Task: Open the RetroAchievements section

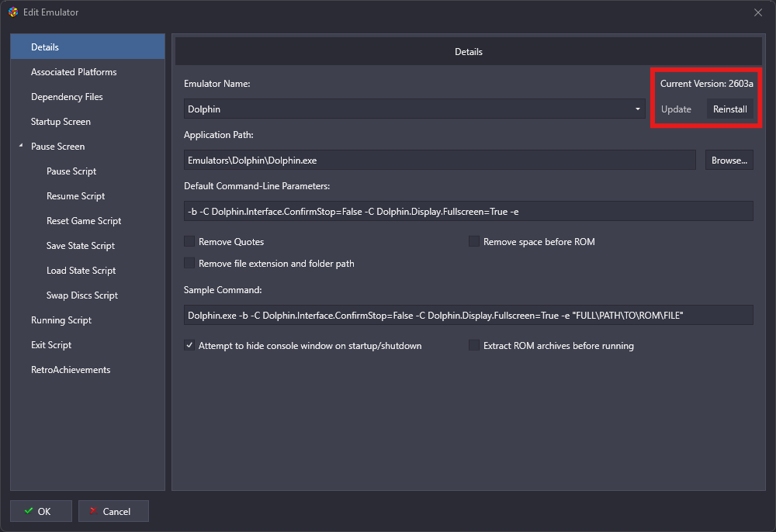Action: (x=88, y=370)
